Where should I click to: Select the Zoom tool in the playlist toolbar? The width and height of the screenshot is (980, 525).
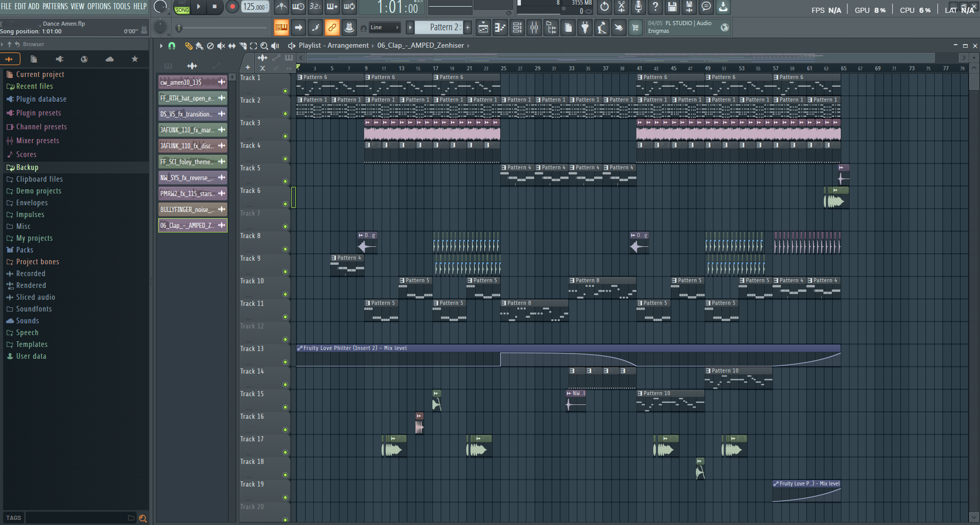265,46
